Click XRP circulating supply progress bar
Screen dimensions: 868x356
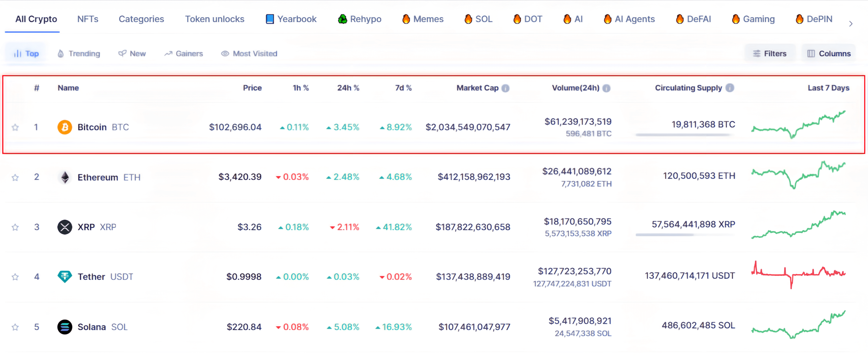click(x=685, y=235)
